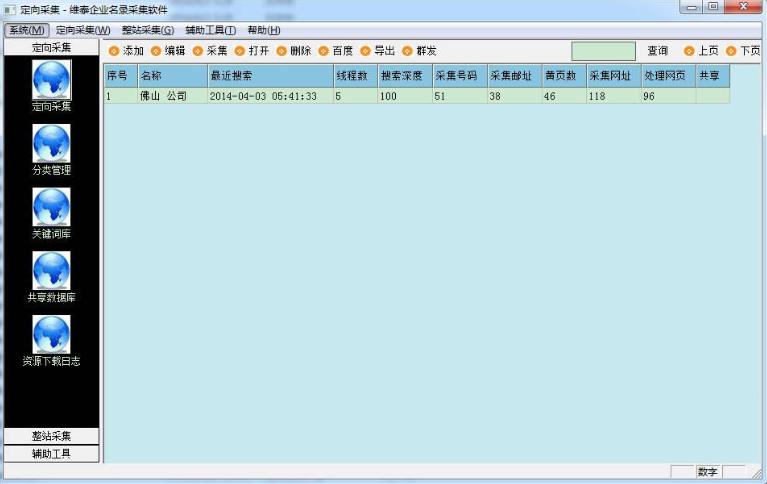The image size is (767, 484).
Task: Start collection with the 采集 toolbar button
Action: click(210, 51)
